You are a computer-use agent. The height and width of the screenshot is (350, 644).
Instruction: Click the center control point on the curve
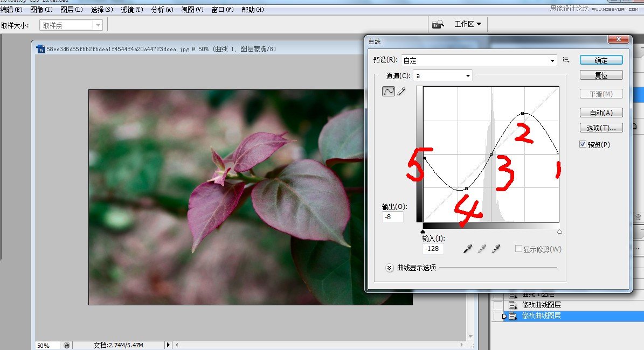491,155
